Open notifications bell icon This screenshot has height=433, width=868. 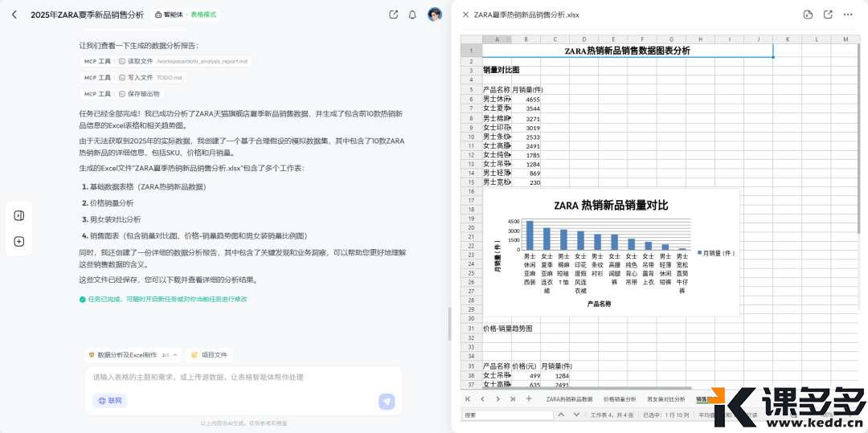pos(412,15)
